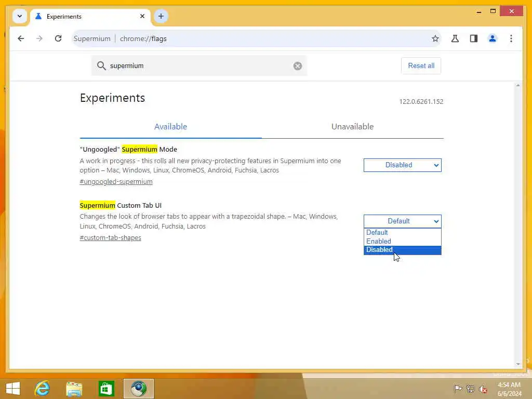Choose Default in the dropdown list
The height and width of the screenshot is (399, 532).
click(403, 232)
